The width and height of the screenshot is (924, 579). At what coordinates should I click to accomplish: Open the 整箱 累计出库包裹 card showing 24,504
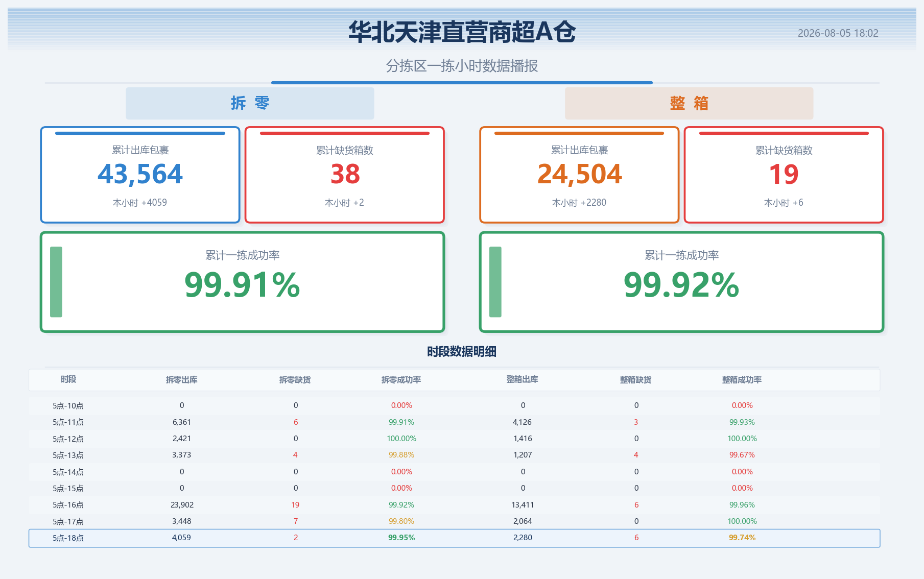579,175
